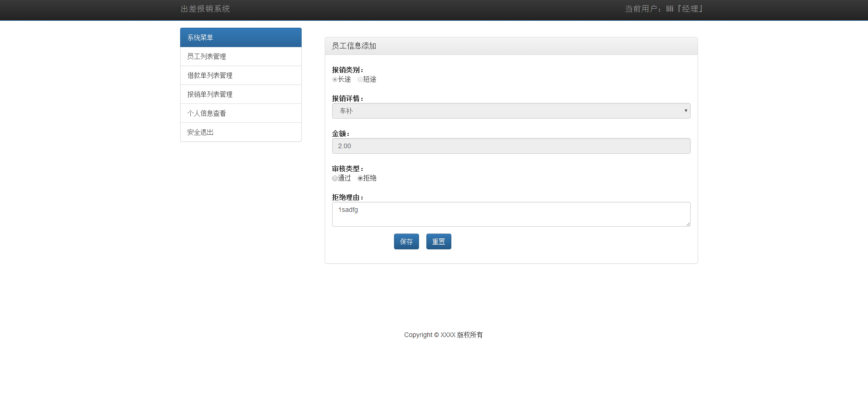The width and height of the screenshot is (868, 410).
Task: Click the current user lili 经理 label
Action: pyautogui.click(x=663, y=9)
